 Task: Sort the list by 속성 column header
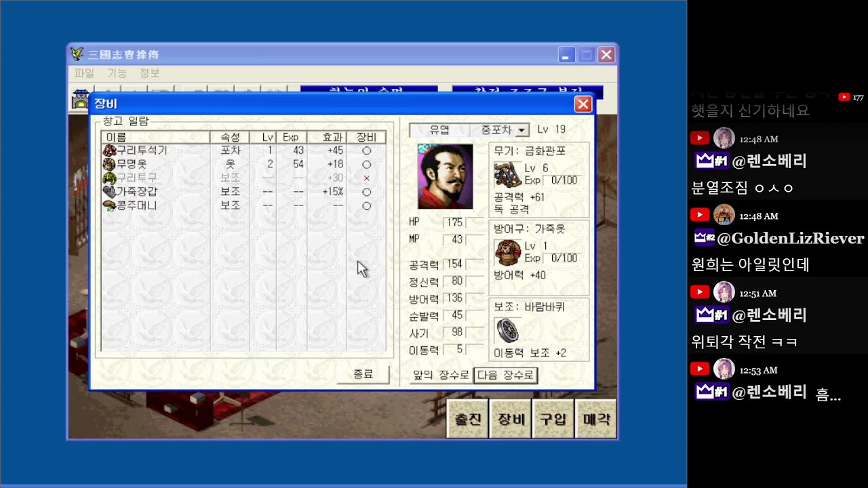(231, 137)
